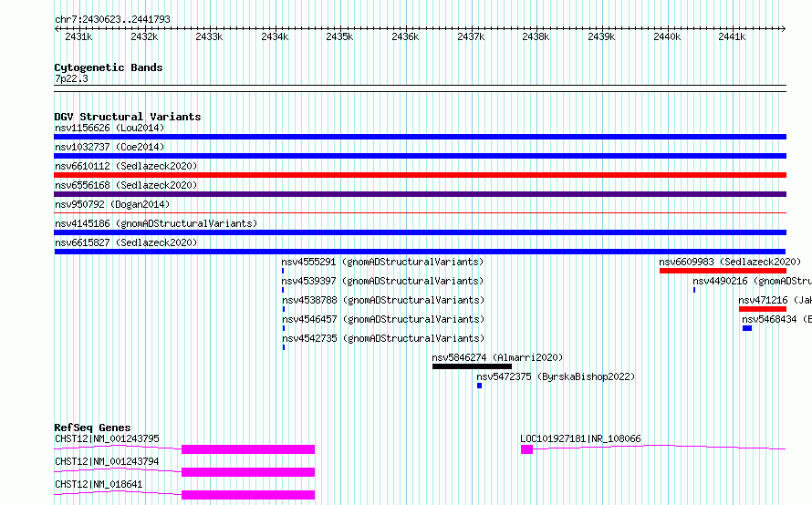Click the red nsv6609983 (Sedlazeck2020) bar
This screenshot has height=505, width=812.
point(723,271)
